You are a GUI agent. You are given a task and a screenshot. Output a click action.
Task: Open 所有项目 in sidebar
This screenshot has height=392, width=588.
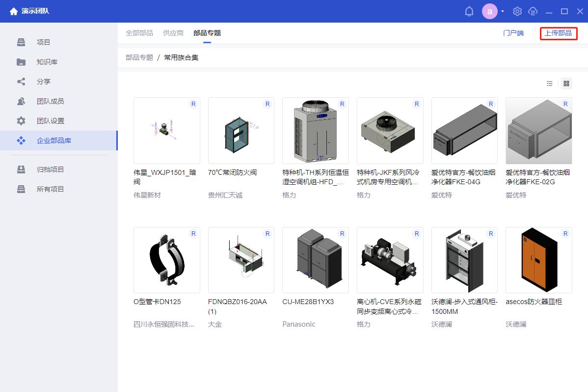[59, 189]
